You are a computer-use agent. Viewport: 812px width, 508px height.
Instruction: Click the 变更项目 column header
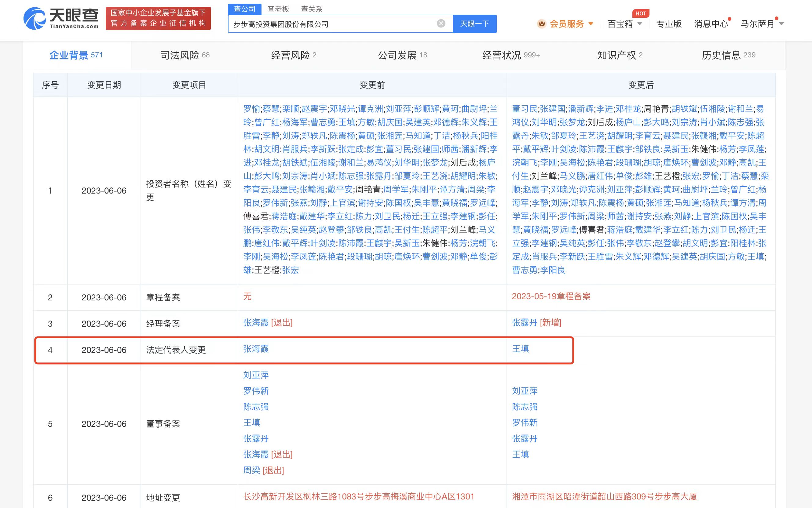click(x=189, y=85)
